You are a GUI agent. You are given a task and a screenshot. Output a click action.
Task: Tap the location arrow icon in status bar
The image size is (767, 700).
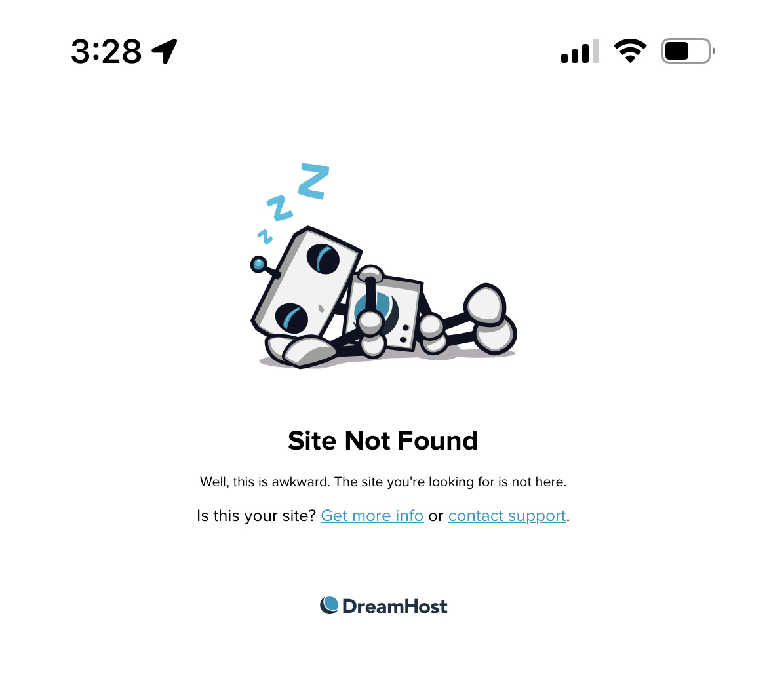pos(165,51)
